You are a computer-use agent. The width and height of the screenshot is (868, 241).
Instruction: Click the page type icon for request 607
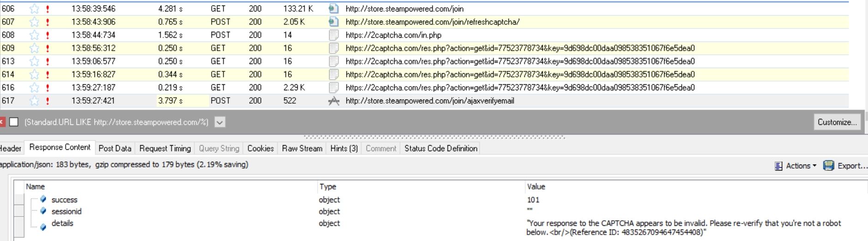pos(333,22)
